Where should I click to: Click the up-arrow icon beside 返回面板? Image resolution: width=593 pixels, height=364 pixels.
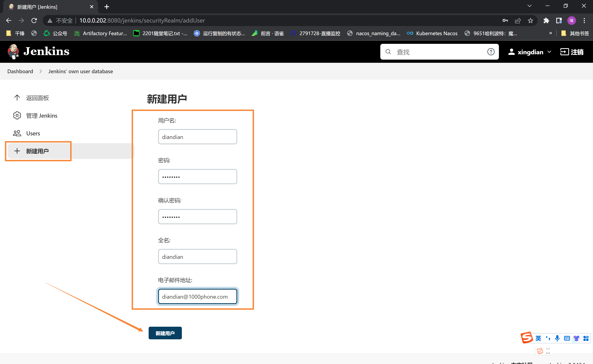click(17, 98)
